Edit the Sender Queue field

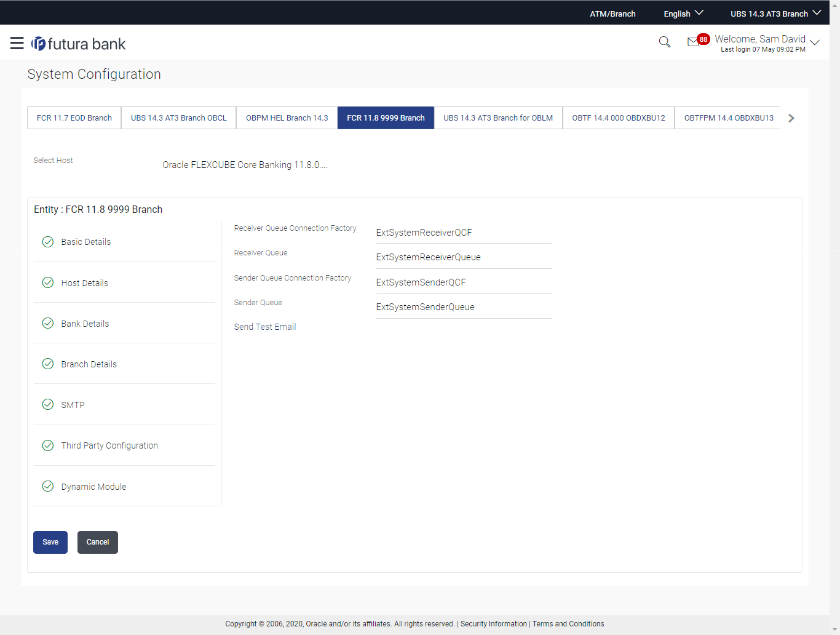coord(464,307)
